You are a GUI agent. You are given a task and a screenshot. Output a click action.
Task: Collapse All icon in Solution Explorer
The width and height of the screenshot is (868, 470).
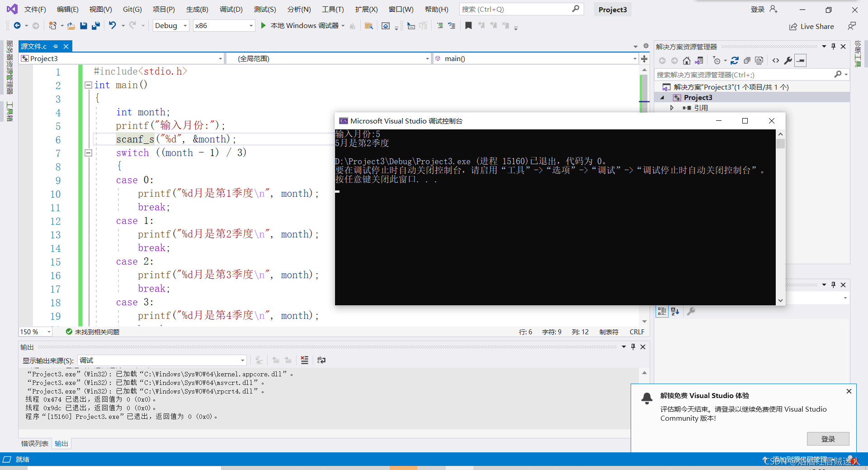tap(747, 61)
